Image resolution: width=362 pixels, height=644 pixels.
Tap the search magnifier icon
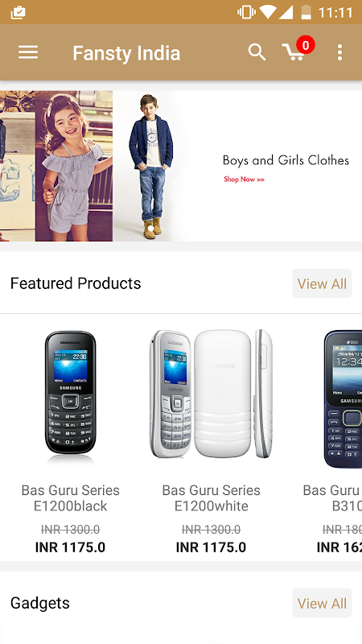point(257,52)
